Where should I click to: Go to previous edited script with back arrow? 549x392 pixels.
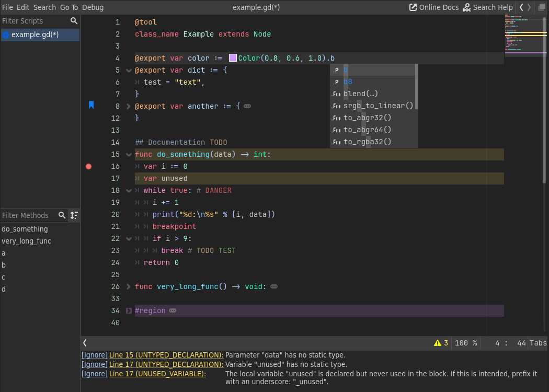(521, 7)
